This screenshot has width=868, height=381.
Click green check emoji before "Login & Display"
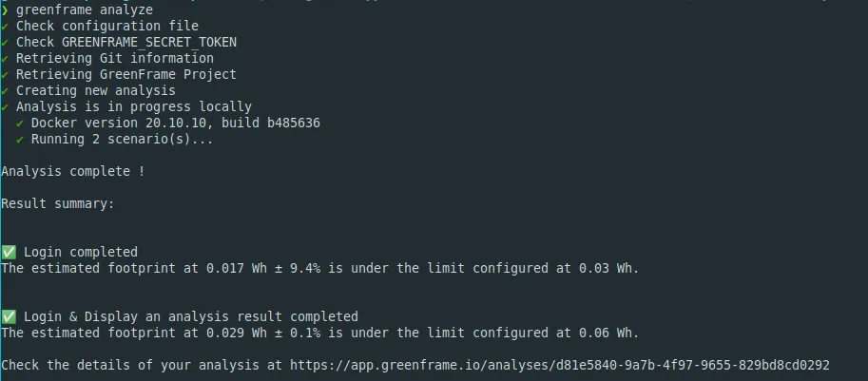tap(9, 316)
